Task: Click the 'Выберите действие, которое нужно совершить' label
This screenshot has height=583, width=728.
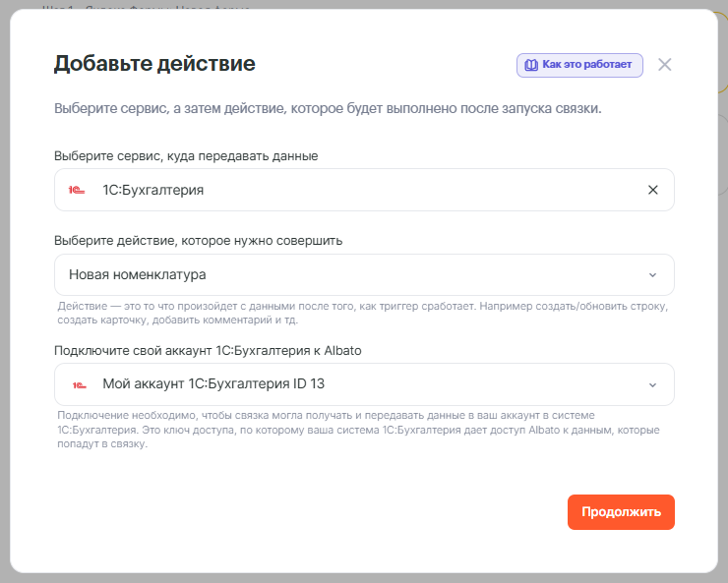Action: 198,240
